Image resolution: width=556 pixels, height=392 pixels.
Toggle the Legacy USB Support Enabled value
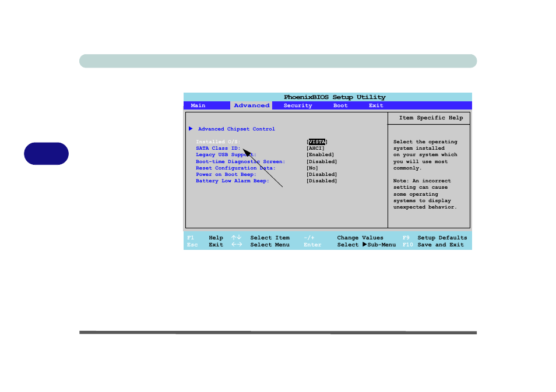pyautogui.click(x=320, y=154)
